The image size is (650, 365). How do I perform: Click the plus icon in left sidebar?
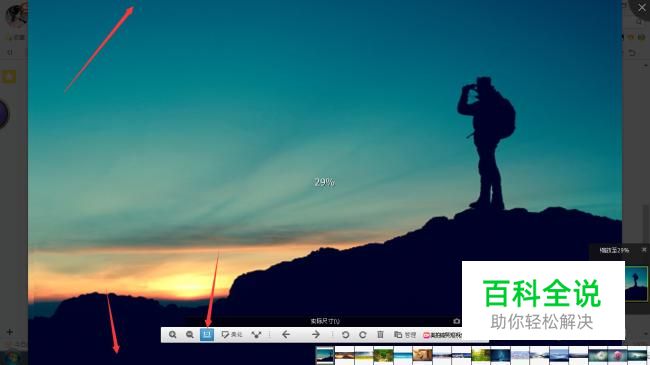click(x=10, y=332)
